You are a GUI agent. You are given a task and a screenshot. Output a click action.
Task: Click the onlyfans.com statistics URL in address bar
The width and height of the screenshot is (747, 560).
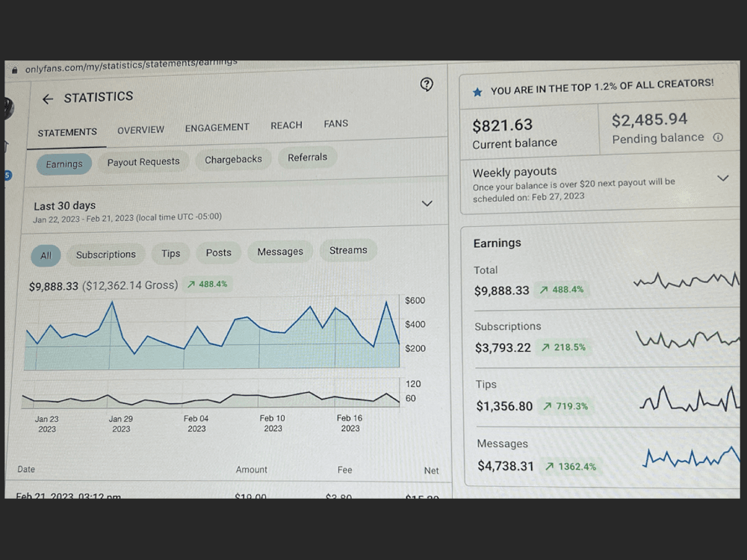click(131, 66)
